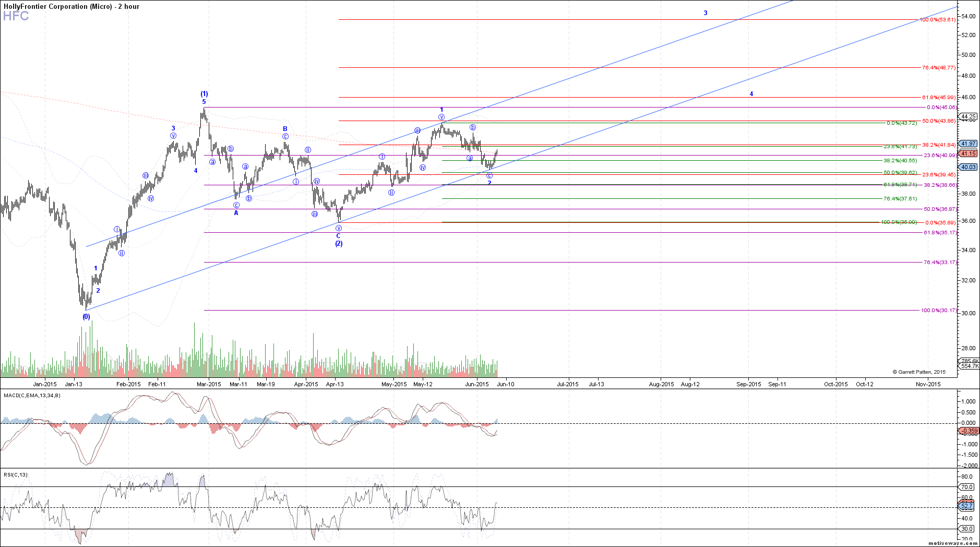Click the "HollyFrontier Corporation (Micro) - 2 hour" chart title

tap(71, 6)
